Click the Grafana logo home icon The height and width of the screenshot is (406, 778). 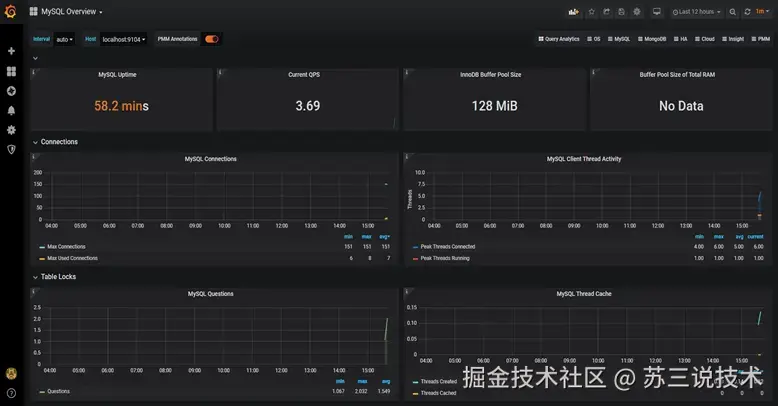click(10, 11)
